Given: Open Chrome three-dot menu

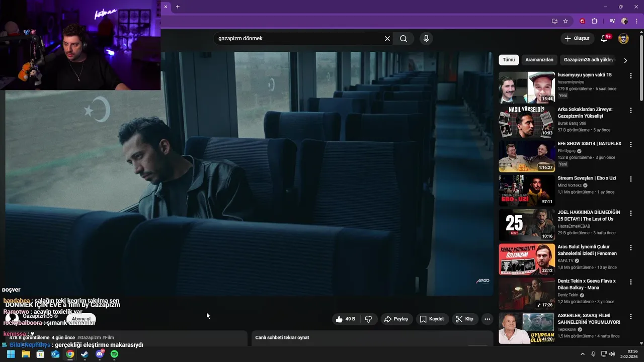Looking at the screenshot, I should click(636, 21).
